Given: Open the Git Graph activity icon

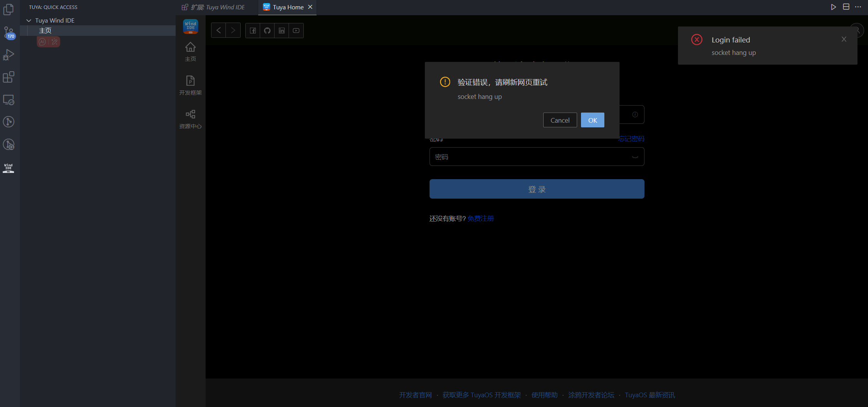Looking at the screenshot, I should click(9, 122).
